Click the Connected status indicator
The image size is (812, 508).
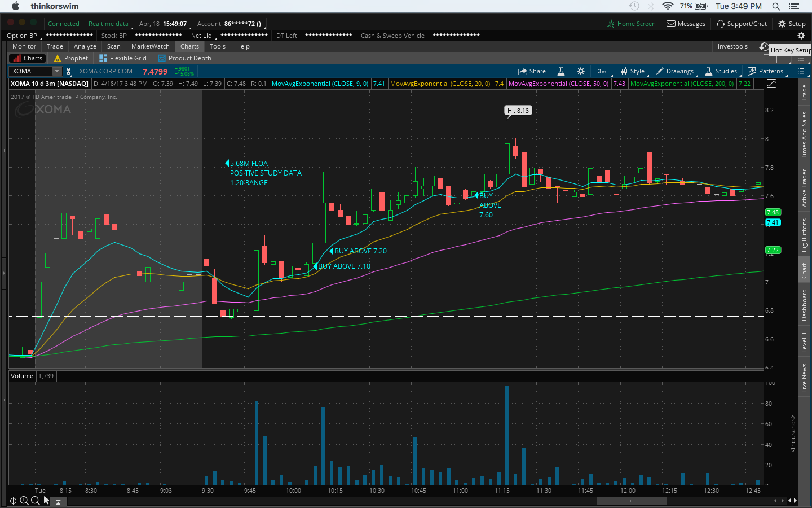click(63, 24)
